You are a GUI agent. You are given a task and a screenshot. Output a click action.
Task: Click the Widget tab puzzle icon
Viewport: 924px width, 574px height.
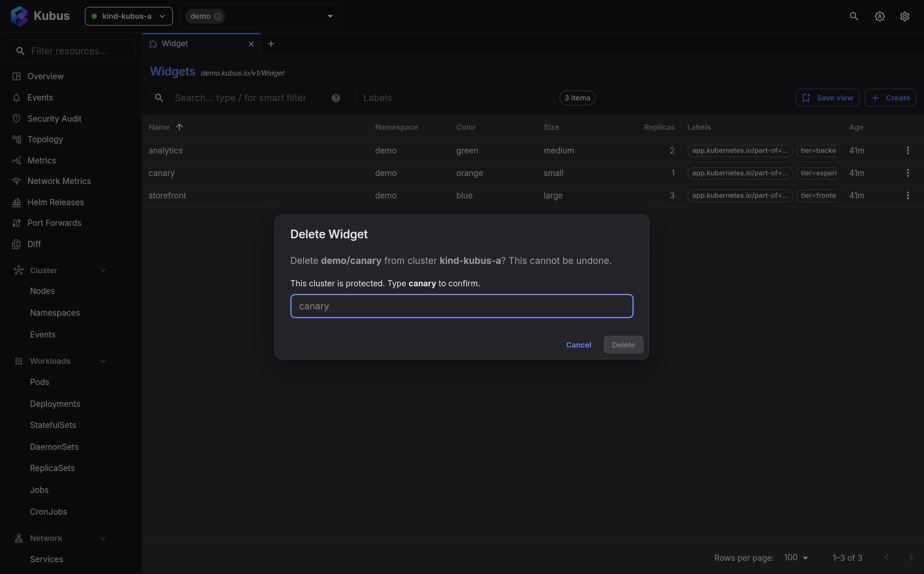(x=153, y=44)
